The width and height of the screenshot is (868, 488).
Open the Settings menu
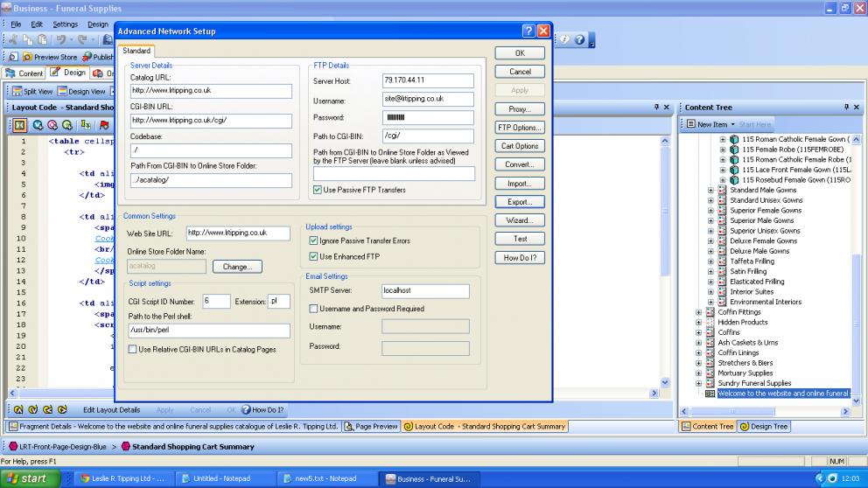click(x=65, y=24)
